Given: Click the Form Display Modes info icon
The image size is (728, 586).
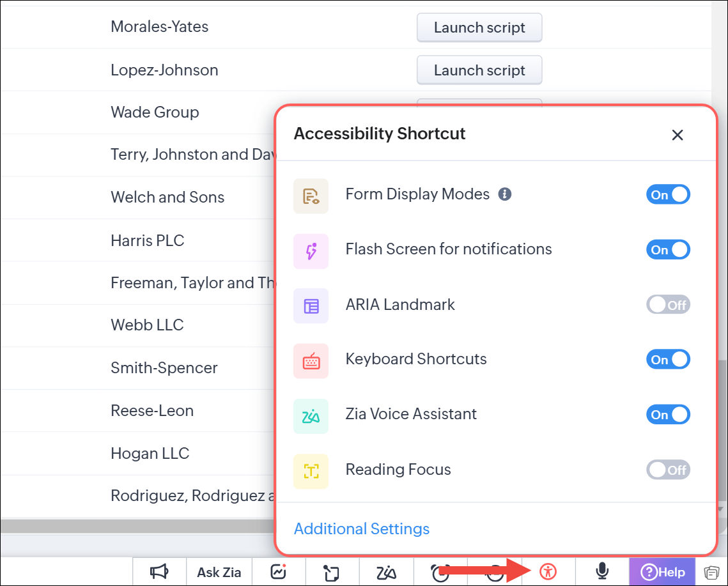Looking at the screenshot, I should click(x=504, y=194).
